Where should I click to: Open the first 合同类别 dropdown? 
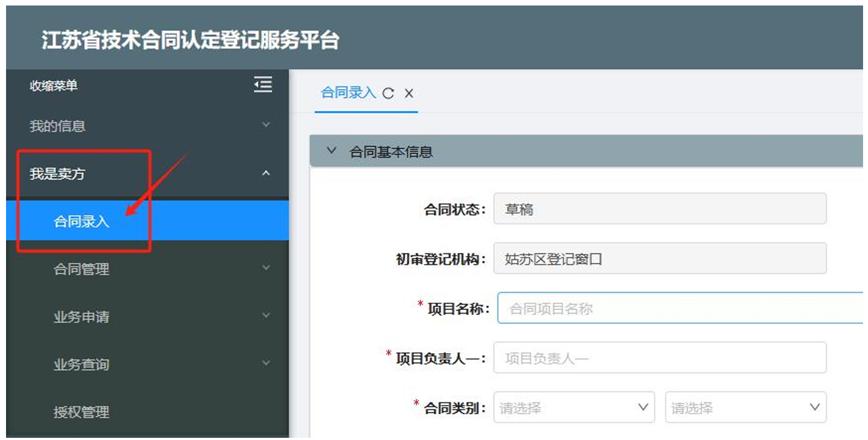pyautogui.click(x=574, y=407)
